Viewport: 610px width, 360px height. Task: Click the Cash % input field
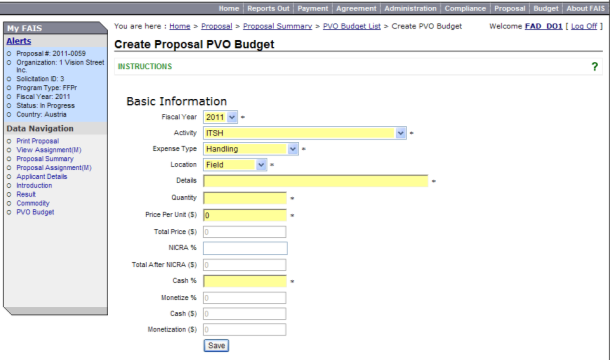245,281
